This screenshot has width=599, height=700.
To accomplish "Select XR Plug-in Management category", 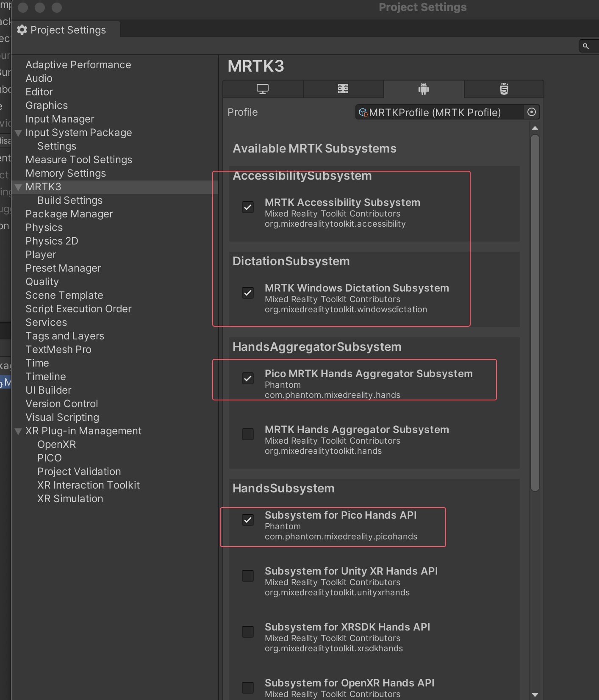I will [83, 431].
